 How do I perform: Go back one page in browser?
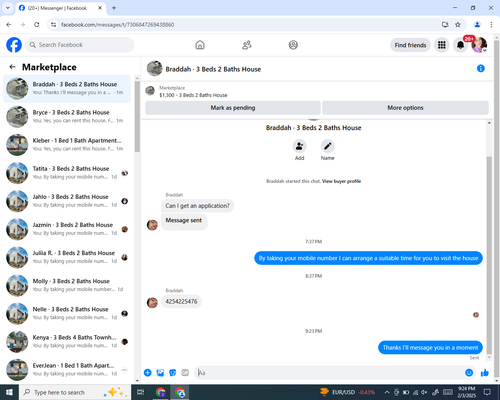pos(9,25)
